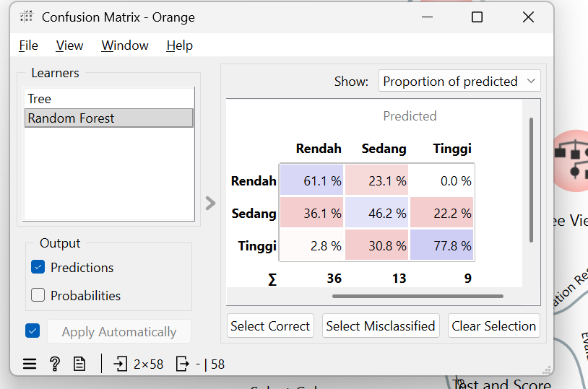Click the predicted Sedang column header

tap(384, 149)
